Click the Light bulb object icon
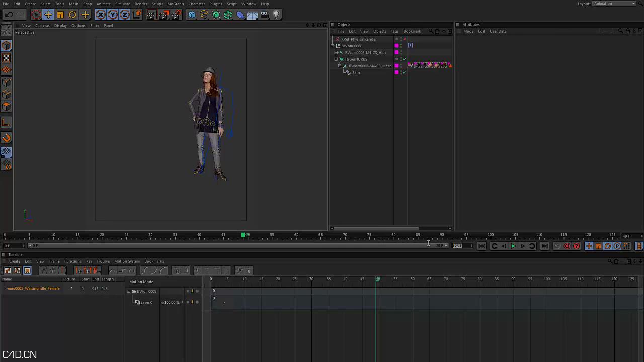This screenshot has width=644, height=362. pos(276,15)
